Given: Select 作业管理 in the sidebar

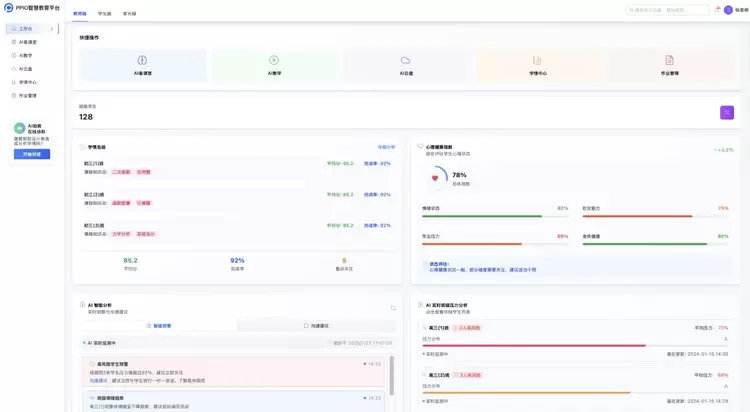Looking at the screenshot, I should click(28, 96).
